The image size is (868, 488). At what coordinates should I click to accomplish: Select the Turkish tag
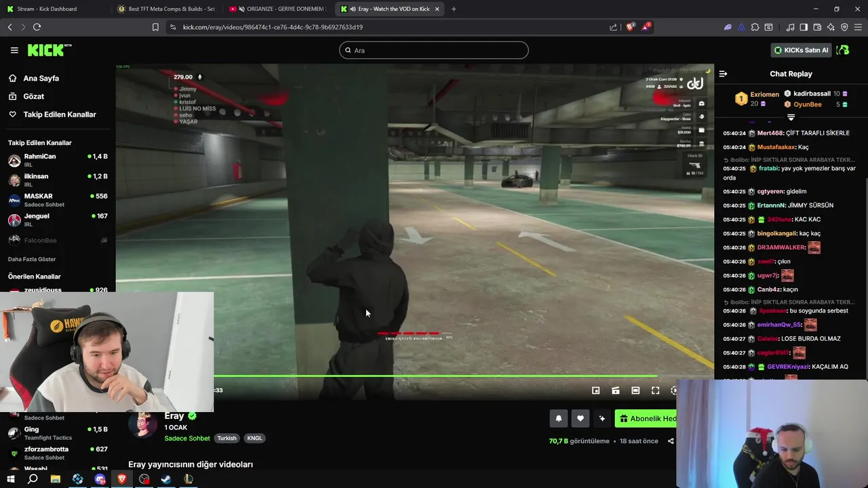(226, 439)
